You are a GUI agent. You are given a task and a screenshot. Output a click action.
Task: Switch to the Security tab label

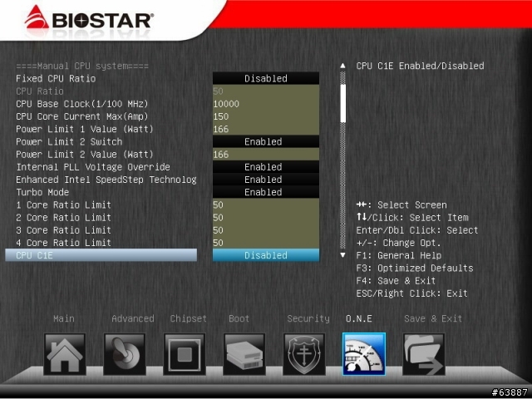coord(308,318)
